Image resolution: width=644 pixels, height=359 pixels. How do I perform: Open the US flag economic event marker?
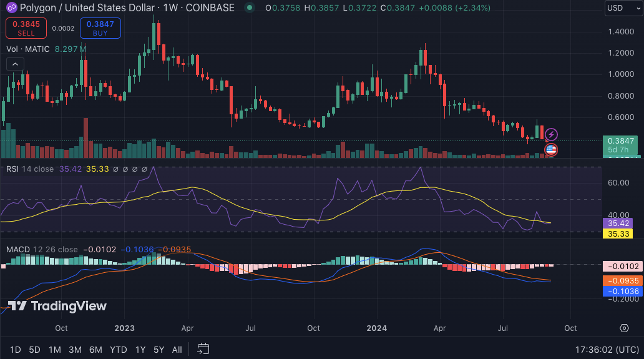(x=551, y=149)
